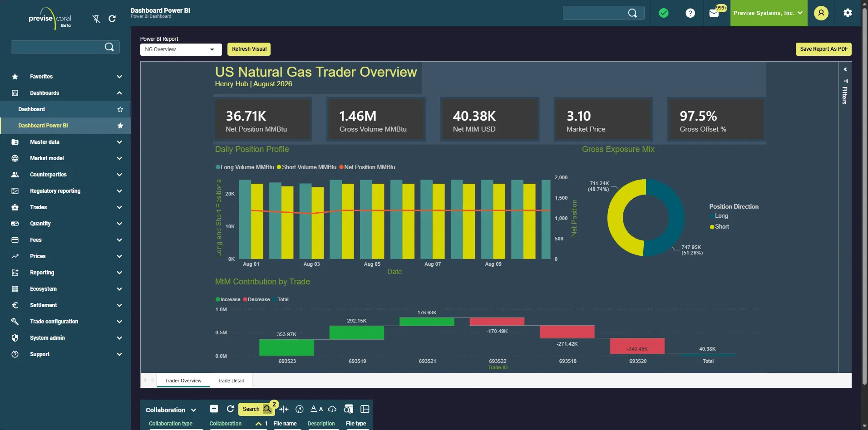The image size is (868, 430).
Task: Toggle the Increase legend entry
Action: [x=228, y=299]
